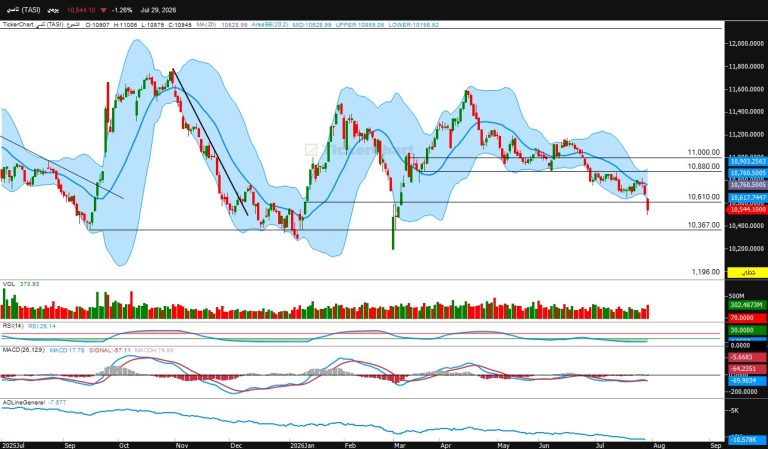Select the TASI symbol name in header
Image resolution: width=768 pixels, height=449 pixels.
point(24,10)
